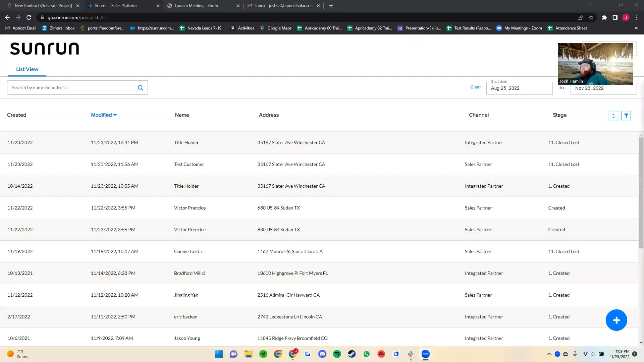Click the blue plus add button

(x=616, y=320)
